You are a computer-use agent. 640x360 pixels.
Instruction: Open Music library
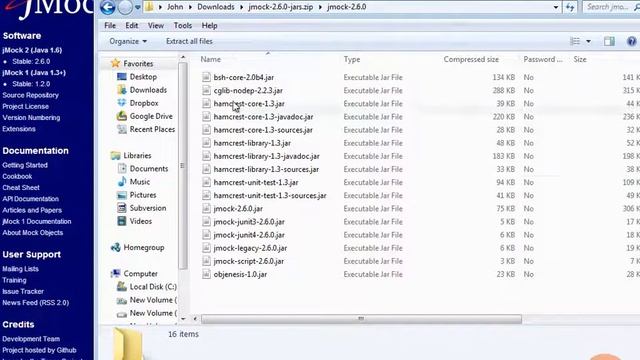coord(140,182)
